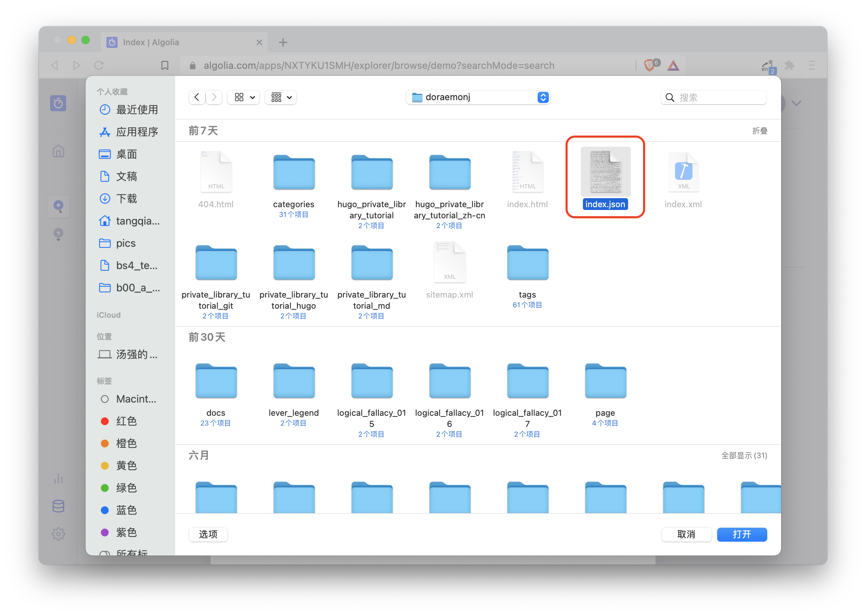The height and width of the screenshot is (616, 866).
Task: Click the Desktop (桌面) sidebar icon
Action: tap(105, 154)
